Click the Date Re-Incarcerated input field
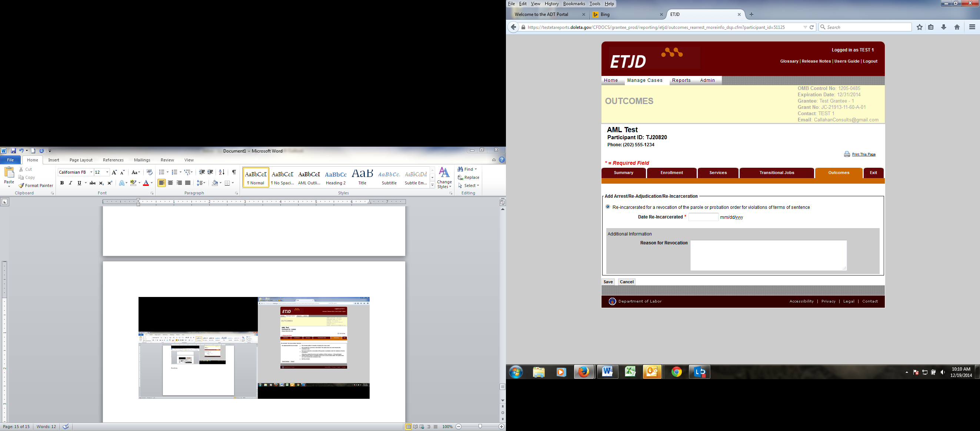The image size is (980, 431). click(703, 217)
